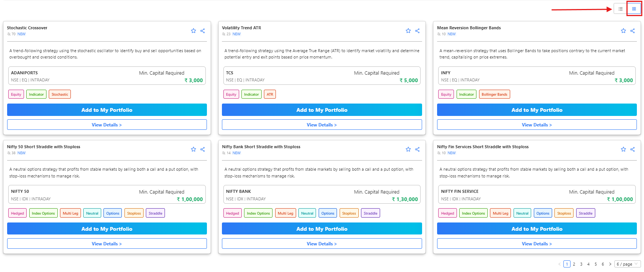
Task: Share the Nifty Bank Short Straddle strategy
Action: [417, 149]
